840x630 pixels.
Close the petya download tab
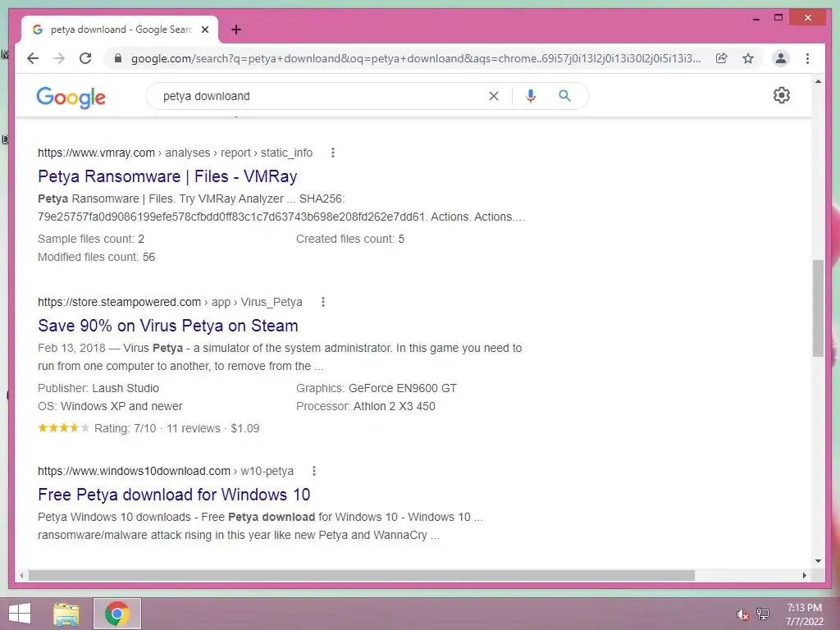204,30
